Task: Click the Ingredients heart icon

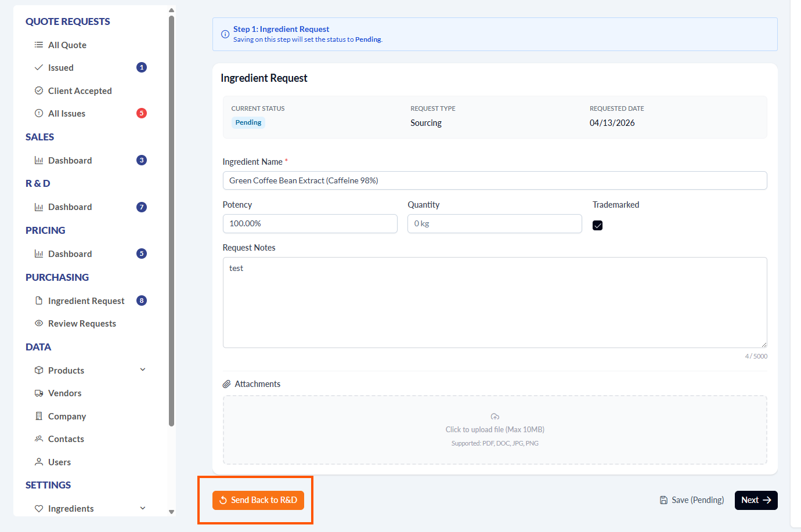Action: coord(39,508)
